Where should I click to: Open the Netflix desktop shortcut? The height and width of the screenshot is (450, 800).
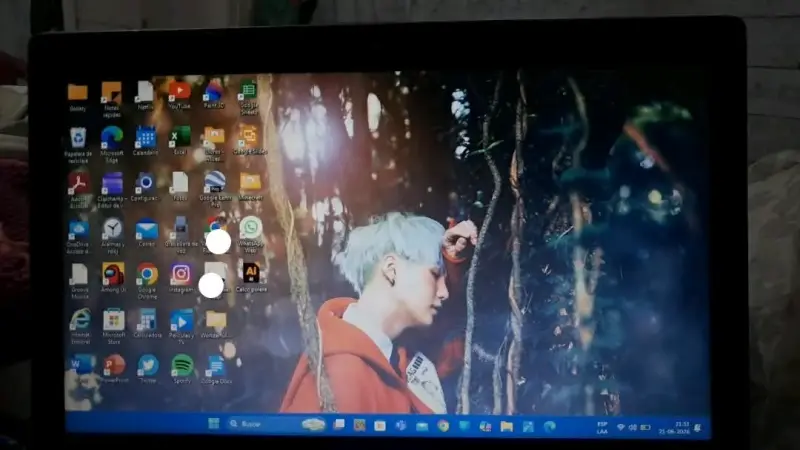click(145, 95)
